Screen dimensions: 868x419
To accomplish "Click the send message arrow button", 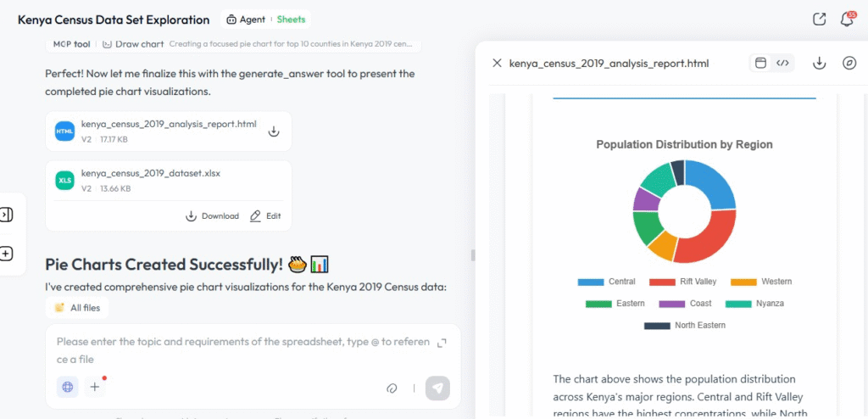I will pos(437,388).
